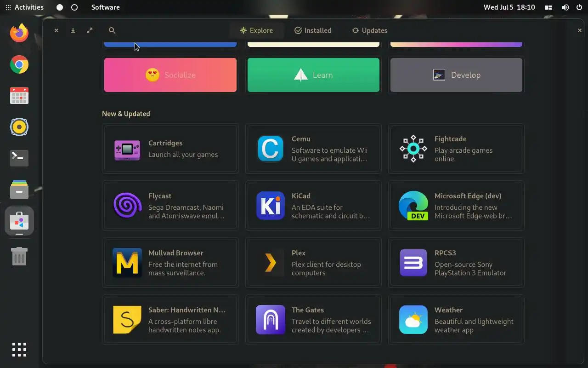Click the 'The Gates' title text
Viewport: 588px width, 368px height.
pos(308,310)
